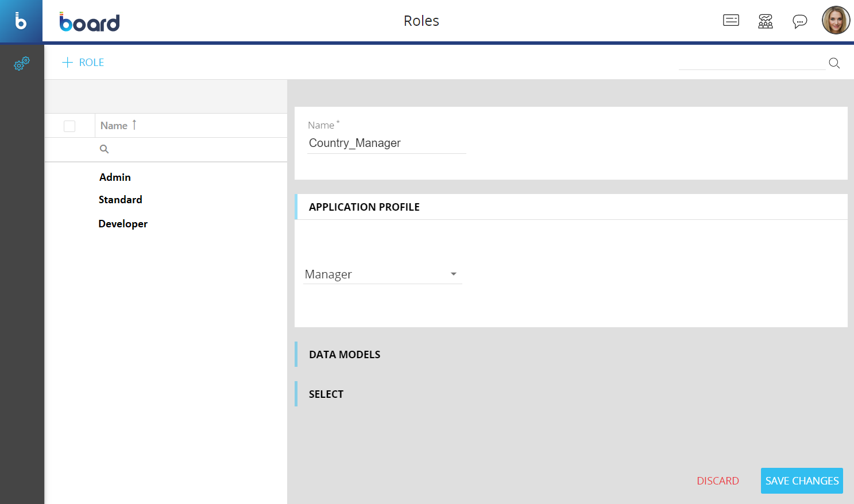Click the Board 'b' home icon
The image size is (854, 504).
coord(21,21)
